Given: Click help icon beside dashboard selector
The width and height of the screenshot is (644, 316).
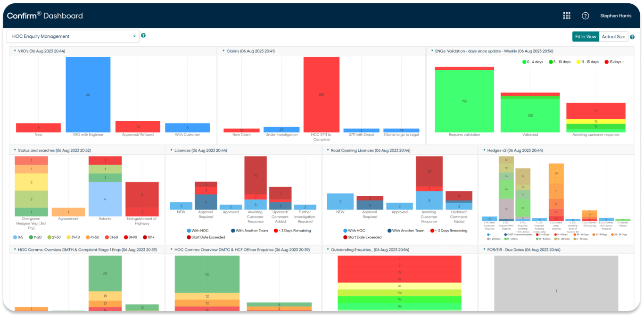Looking at the screenshot, I should (x=143, y=35).
